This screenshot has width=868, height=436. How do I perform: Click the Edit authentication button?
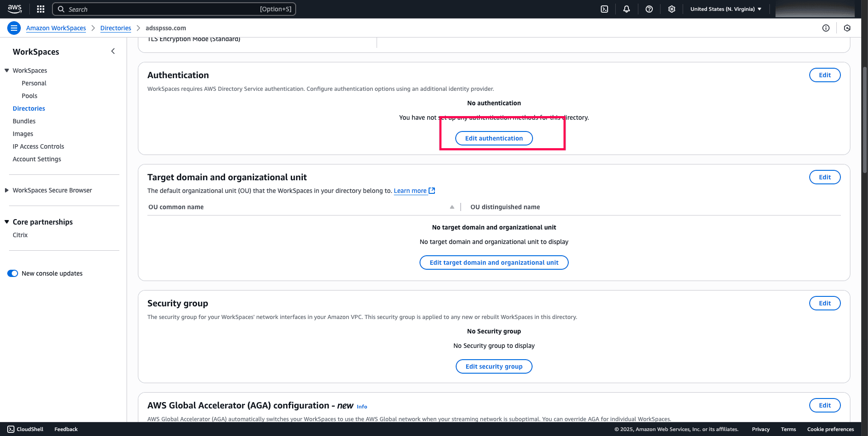494,138
